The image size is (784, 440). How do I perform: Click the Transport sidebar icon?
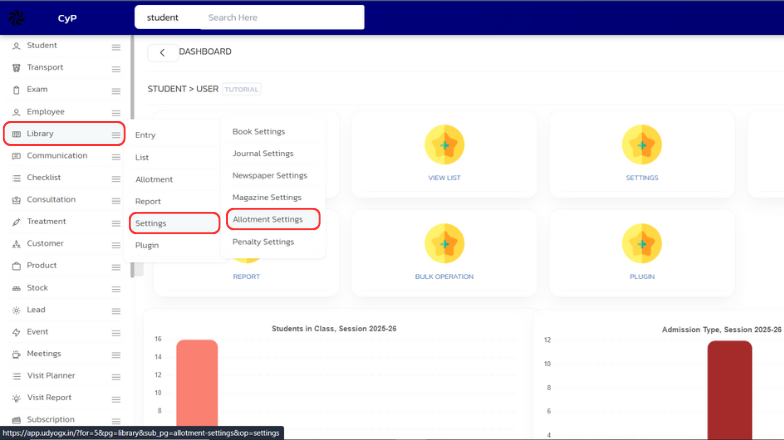(x=16, y=68)
